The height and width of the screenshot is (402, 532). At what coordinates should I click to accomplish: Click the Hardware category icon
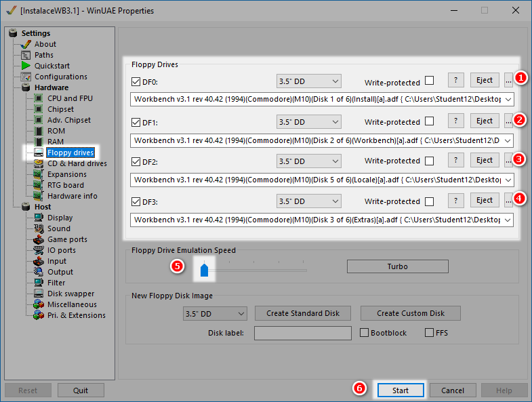coord(26,87)
